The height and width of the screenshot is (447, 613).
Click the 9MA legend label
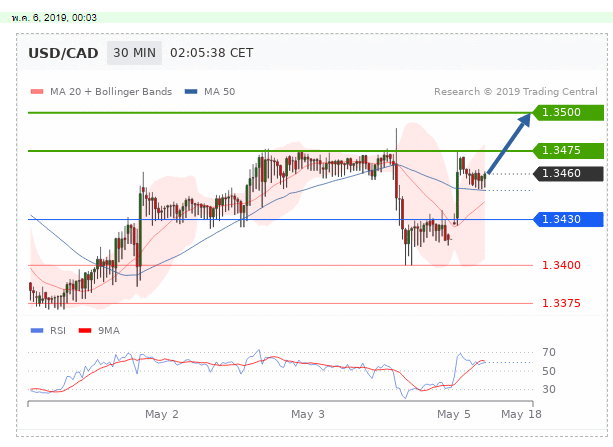pos(109,331)
